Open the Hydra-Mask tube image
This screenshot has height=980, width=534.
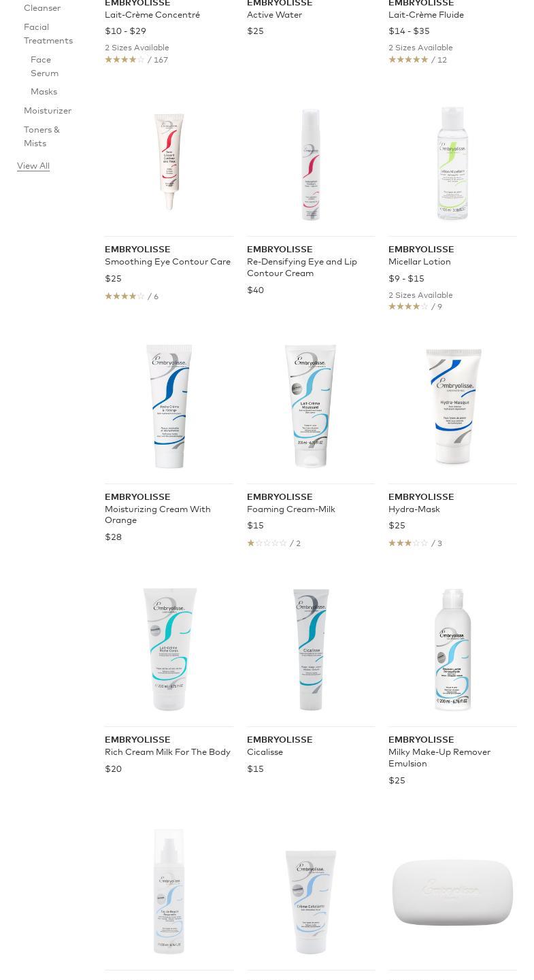click(453, 406)
